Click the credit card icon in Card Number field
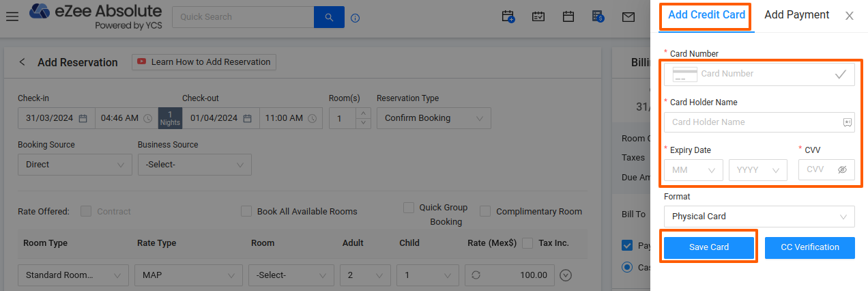This screenshot has width=868, height=291. [x=684, y=74]
